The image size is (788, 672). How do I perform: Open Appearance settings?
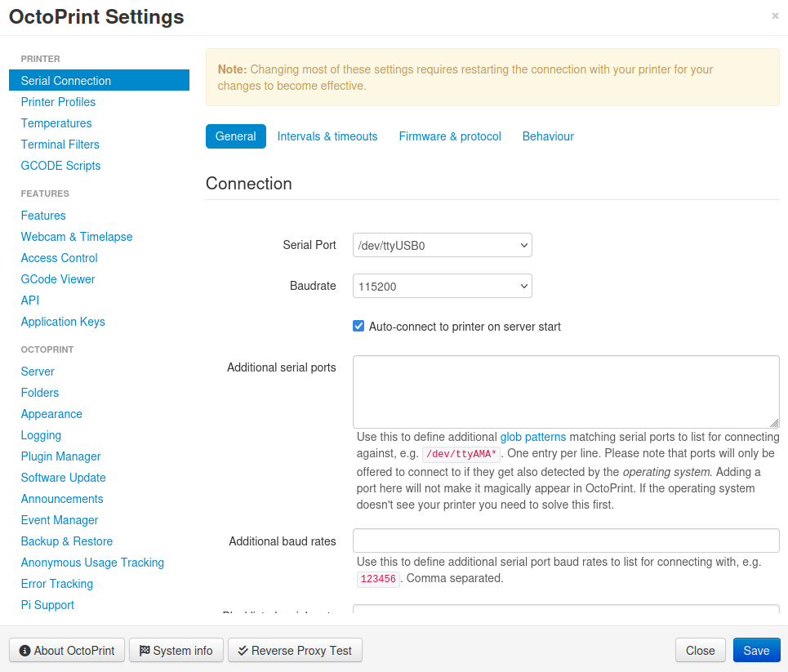click(51, 414)
